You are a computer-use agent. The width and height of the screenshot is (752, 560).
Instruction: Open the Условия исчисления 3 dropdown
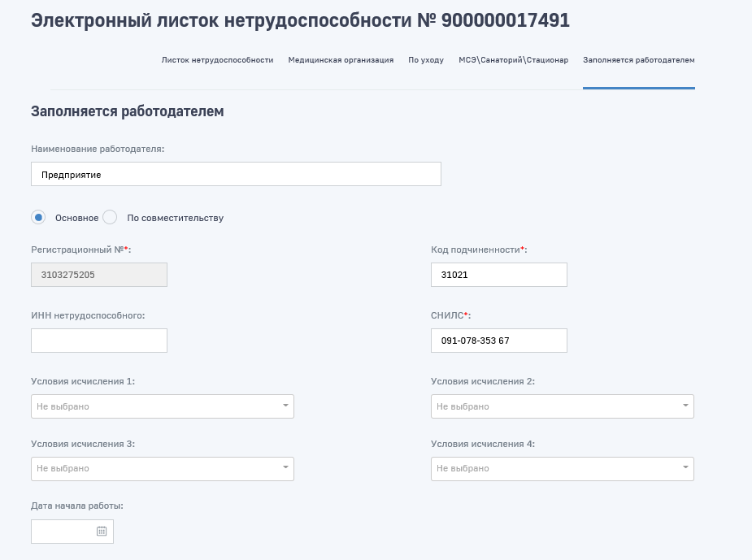click(x=162, y=468)
